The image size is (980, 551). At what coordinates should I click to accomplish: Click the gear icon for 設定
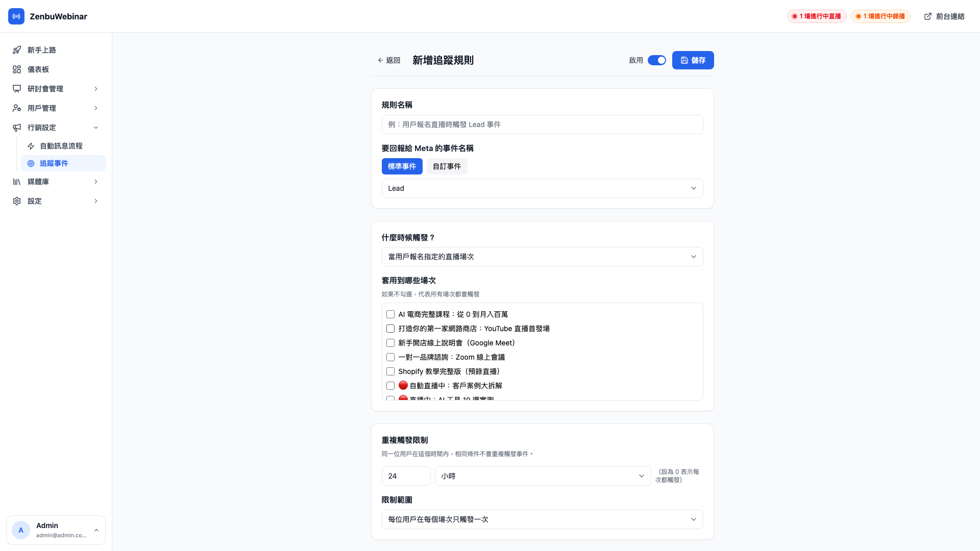[x=17, y=201]
